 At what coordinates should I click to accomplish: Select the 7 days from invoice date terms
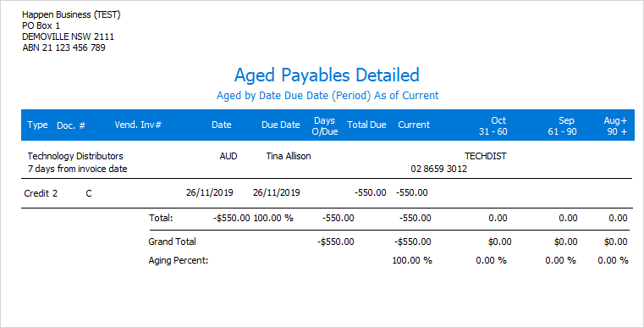click(x=77, y=169)
